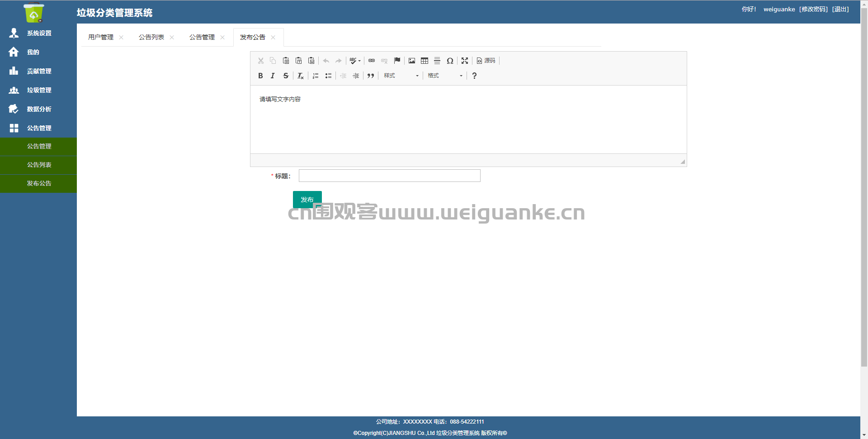Close the 公告列表 tab
Screen dimensions: 868x439
coord(172,38)
